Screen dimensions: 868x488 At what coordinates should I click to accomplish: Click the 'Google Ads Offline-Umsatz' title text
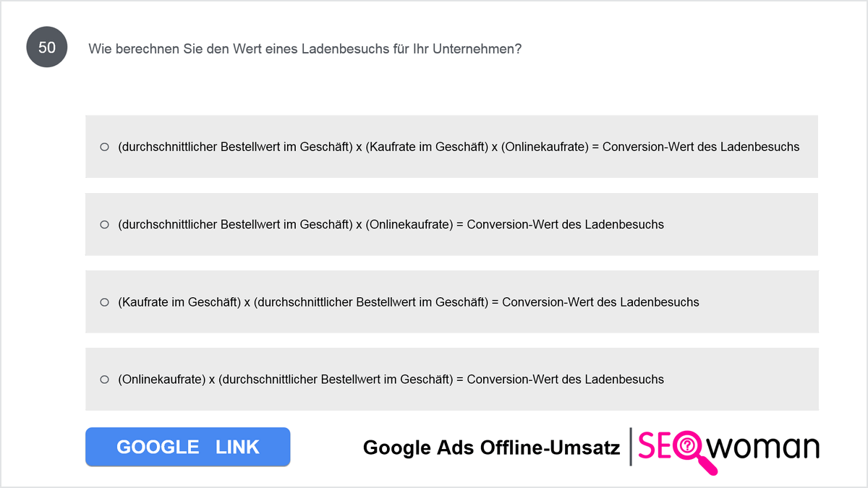(491, 448)
